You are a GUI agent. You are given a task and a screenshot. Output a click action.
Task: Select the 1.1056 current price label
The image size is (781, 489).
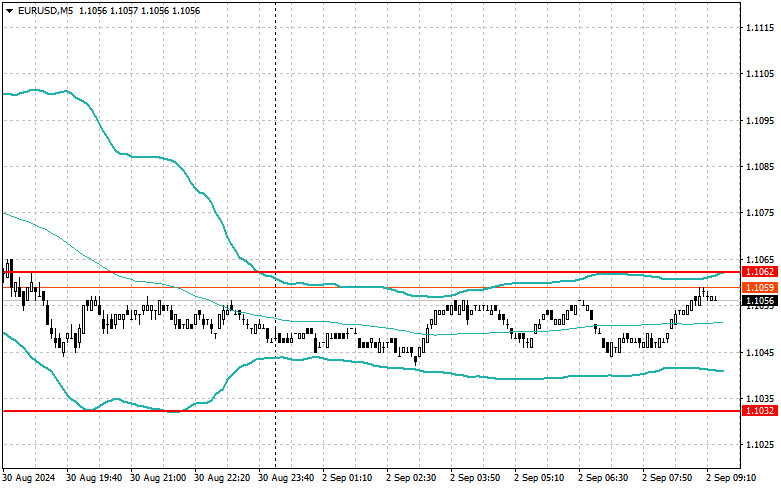tap(759, 301)
